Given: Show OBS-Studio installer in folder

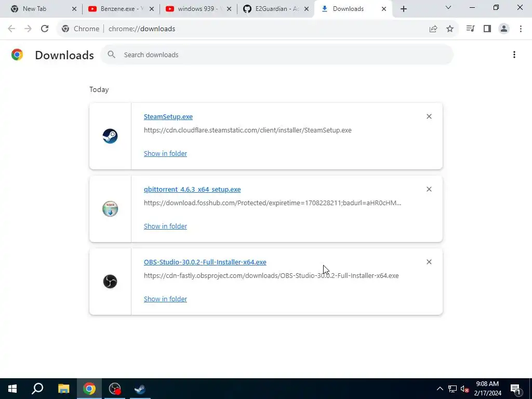Looking at the screenshot, I should tap(165, 299).
